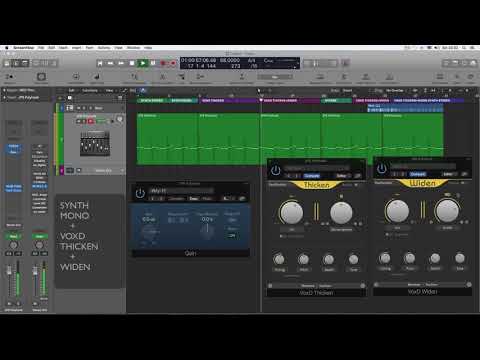Image resolution: width=480 pixels, height=360 pixels.
Task: Open the Library panel from control bar
Action: coord(7,63)
